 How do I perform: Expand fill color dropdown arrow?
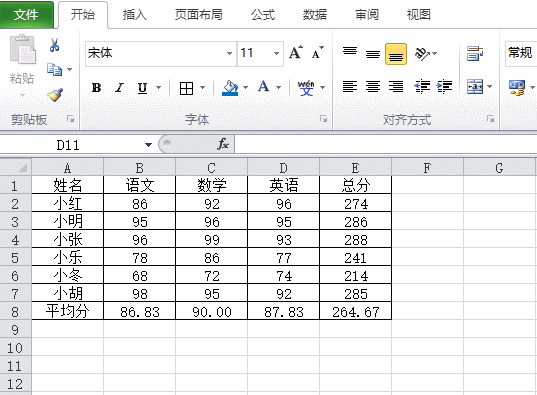coord(246,88)
